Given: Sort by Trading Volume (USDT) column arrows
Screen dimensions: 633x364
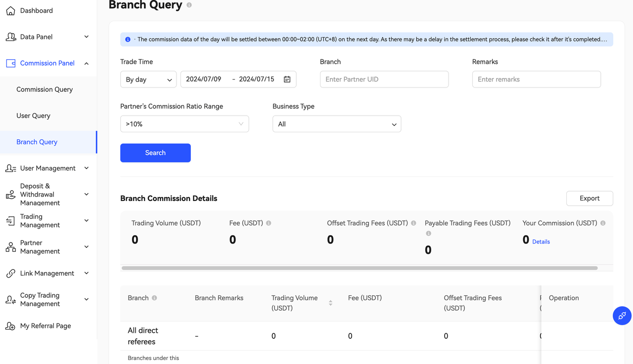Looking at the screenshot, I should click(330, 303).
